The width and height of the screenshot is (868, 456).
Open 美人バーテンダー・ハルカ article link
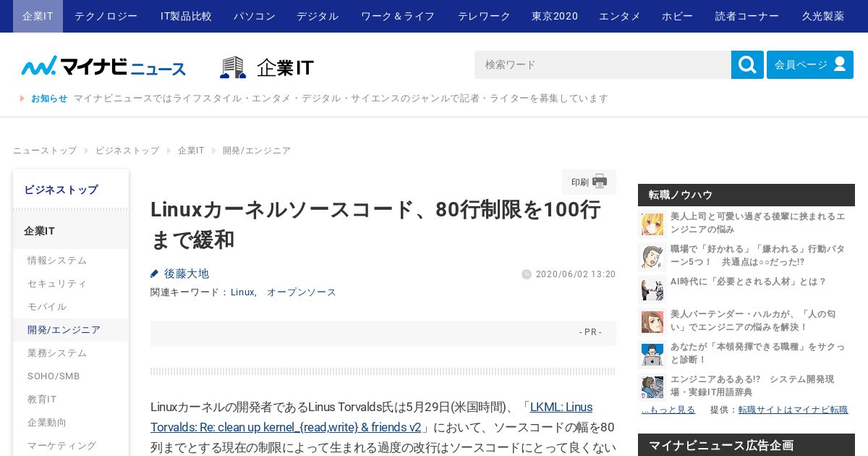pos(753,321)
